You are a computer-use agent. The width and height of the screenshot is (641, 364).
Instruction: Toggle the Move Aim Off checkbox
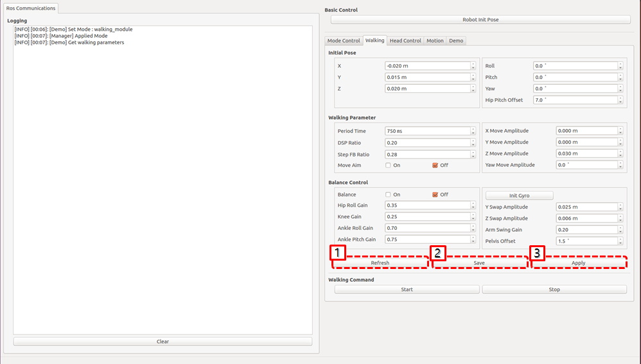coord(435,166)
